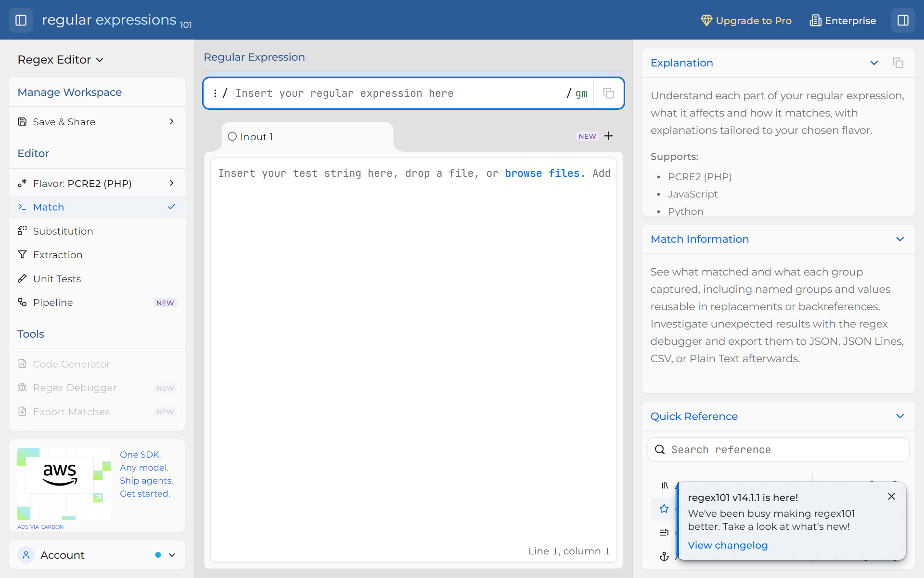
Task: Copy the Explanation panel contents
Action: [898, 63]
